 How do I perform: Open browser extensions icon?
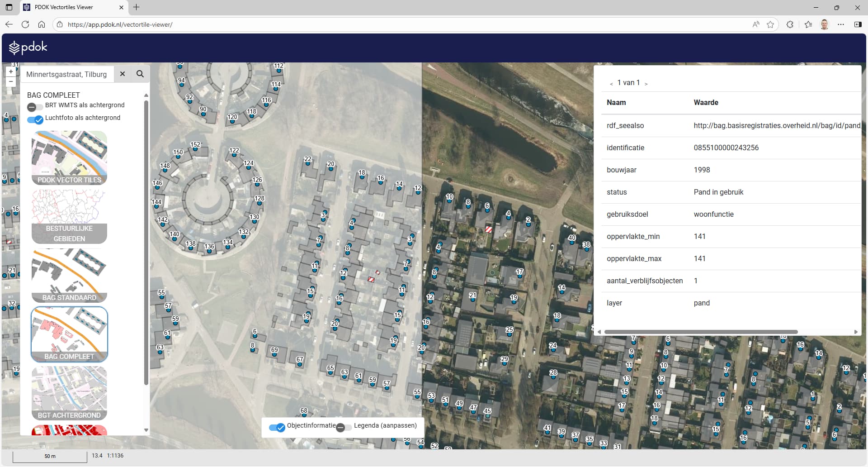point(790,24)
